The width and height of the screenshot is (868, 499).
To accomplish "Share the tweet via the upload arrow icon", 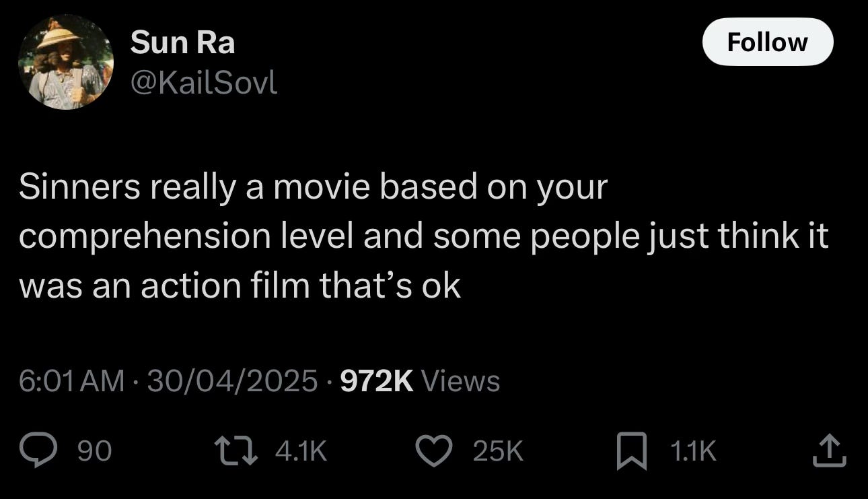I will tap(828, 451).
